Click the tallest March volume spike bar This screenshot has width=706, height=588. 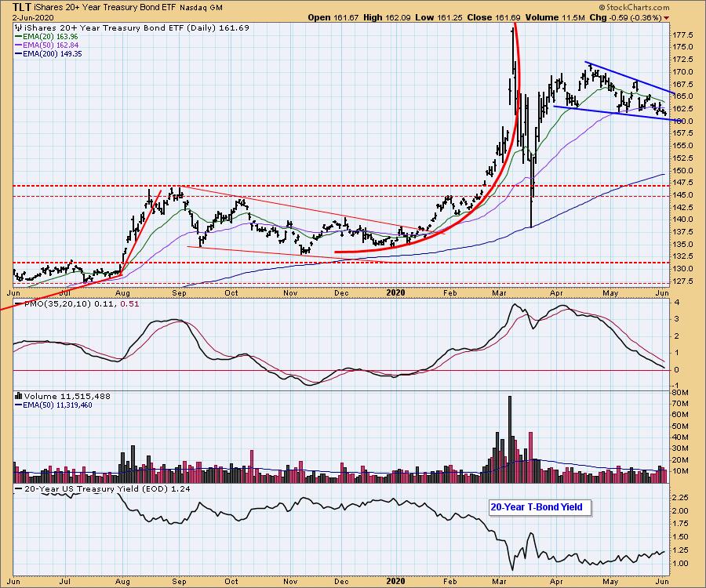(x=510, y=440)
